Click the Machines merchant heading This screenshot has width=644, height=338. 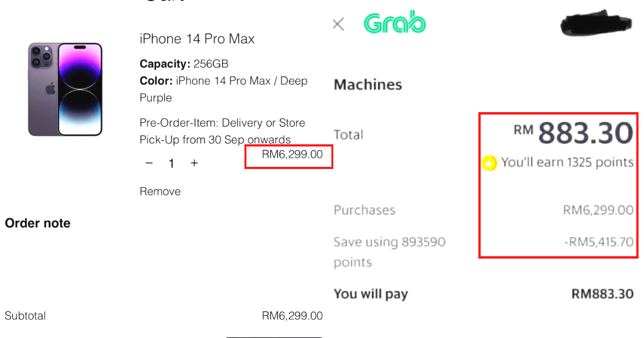pos(368,85)
